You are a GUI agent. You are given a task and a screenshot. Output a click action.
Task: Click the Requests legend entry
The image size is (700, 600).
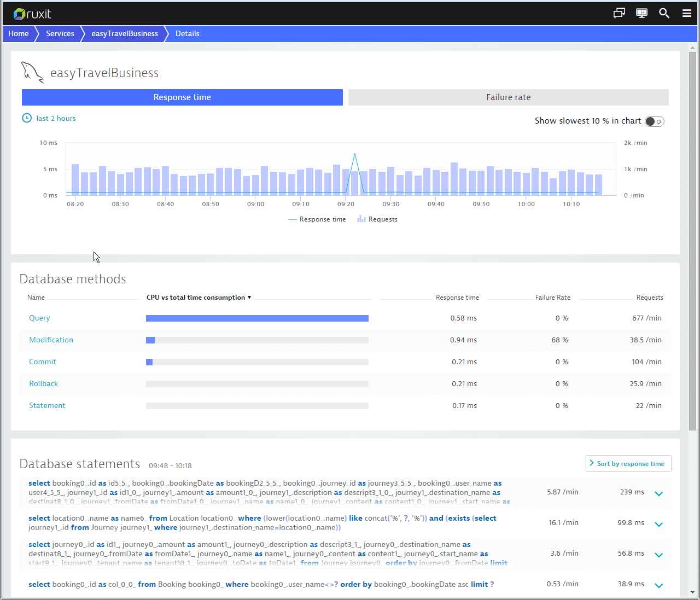377,219
